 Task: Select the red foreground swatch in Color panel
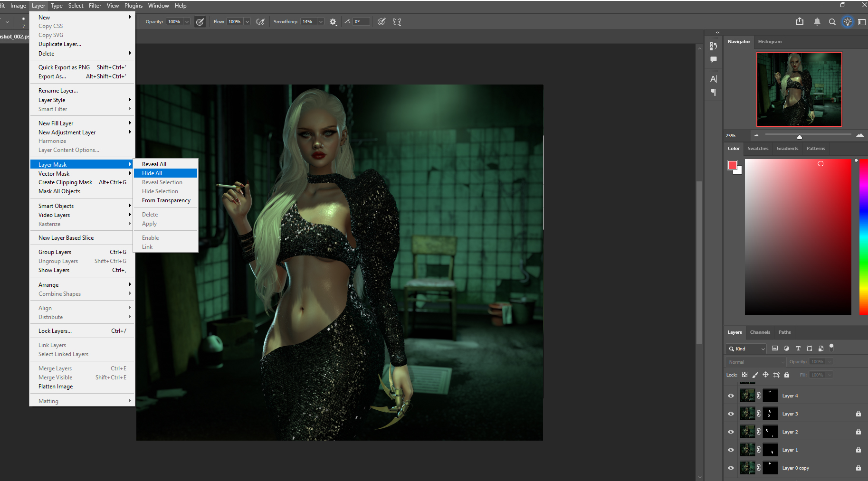click(x=733, y=165)
